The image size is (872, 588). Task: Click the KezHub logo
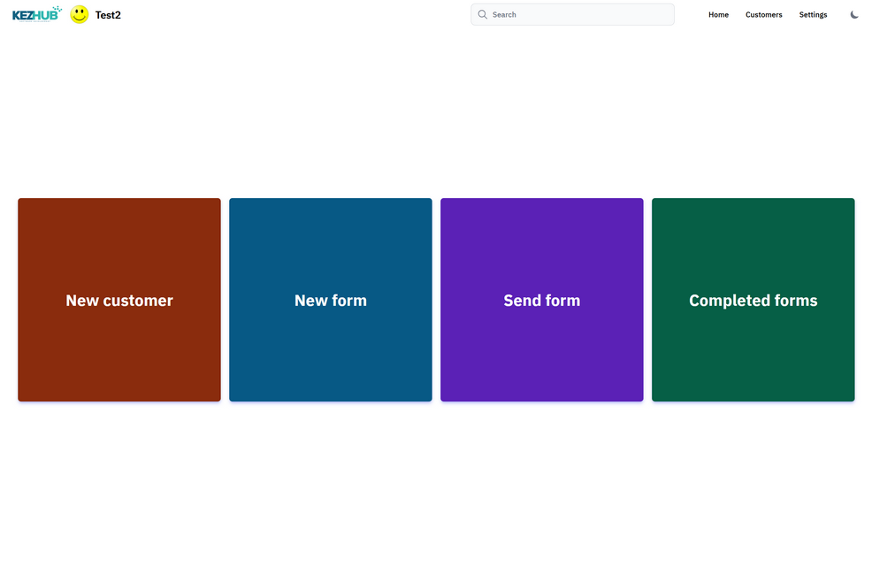(x=36, y=14)
